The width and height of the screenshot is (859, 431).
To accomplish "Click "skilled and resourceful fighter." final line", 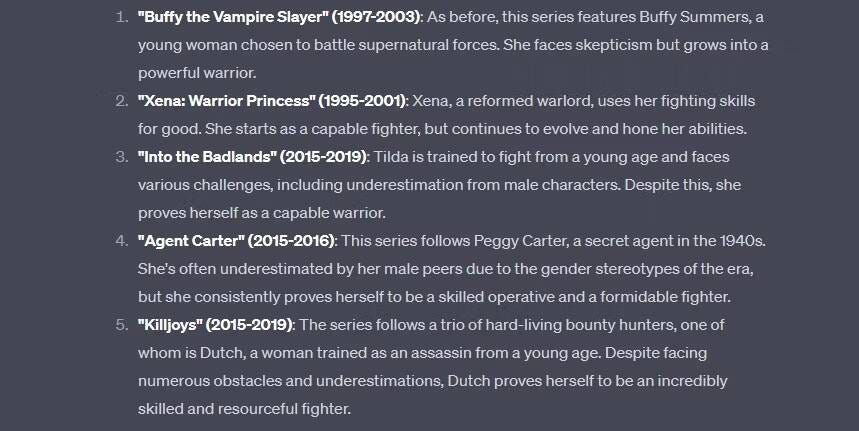I will pos(244,409).
